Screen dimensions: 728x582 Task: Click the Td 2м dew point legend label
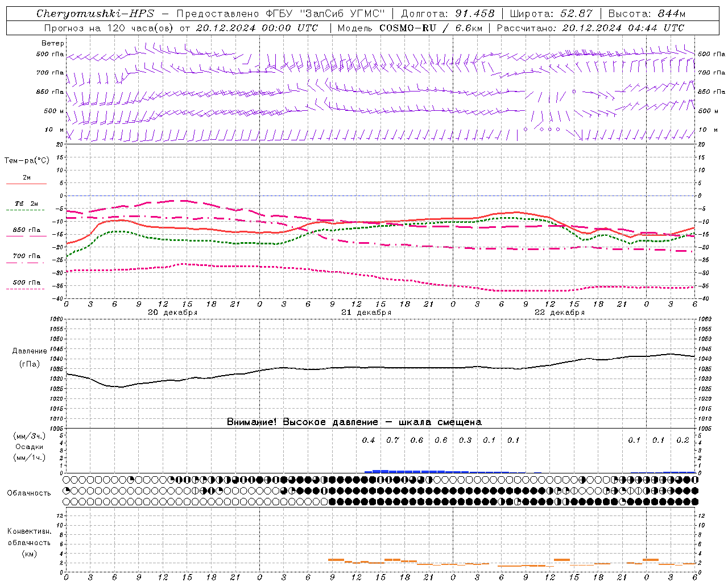27,203
